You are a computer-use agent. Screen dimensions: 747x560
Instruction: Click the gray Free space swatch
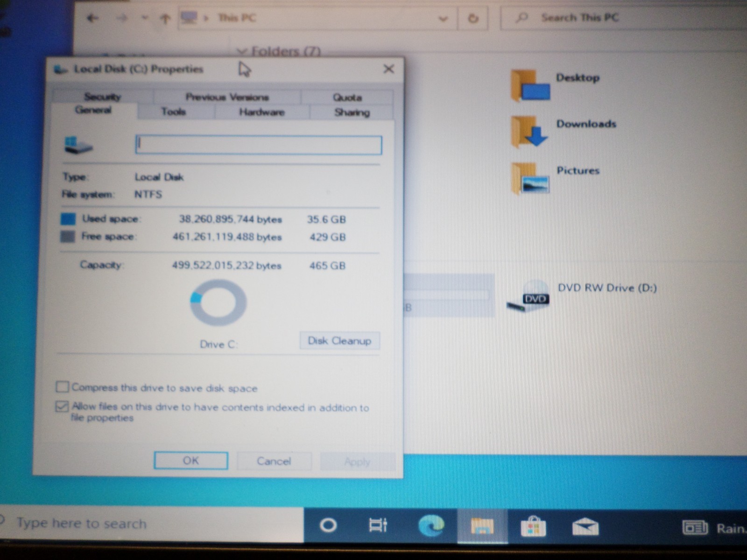coord(68,236)
